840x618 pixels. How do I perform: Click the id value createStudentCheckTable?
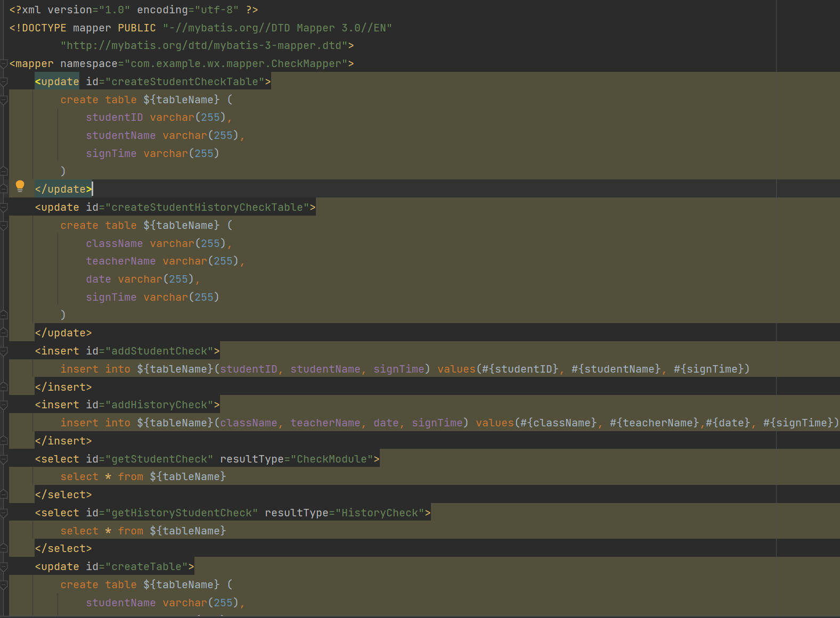coord(185,82)
